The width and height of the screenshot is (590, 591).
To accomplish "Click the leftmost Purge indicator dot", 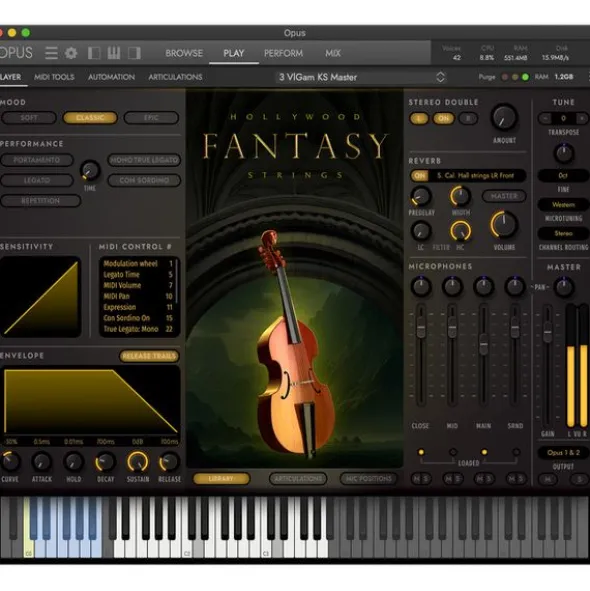I will (x=504, y=77).
